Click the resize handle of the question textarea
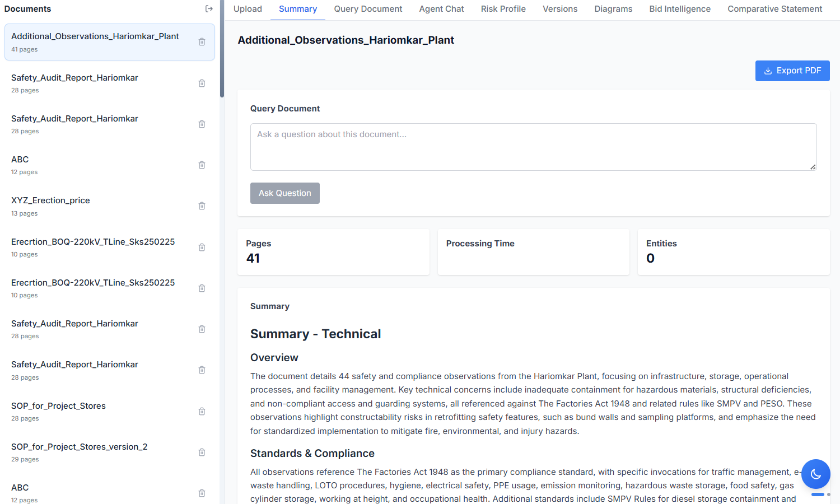The image size is (840, 504). pyautogui.click(x=813, y=167)
